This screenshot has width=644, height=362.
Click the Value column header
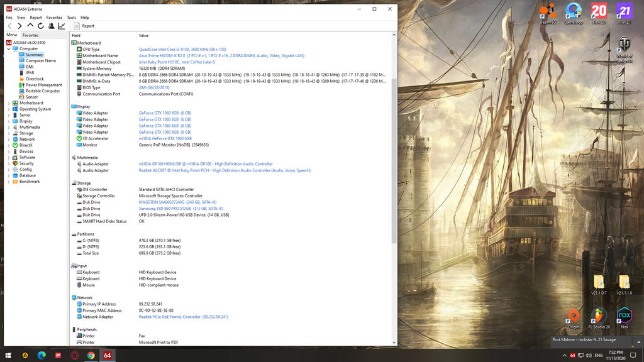(x=144, y=36)
